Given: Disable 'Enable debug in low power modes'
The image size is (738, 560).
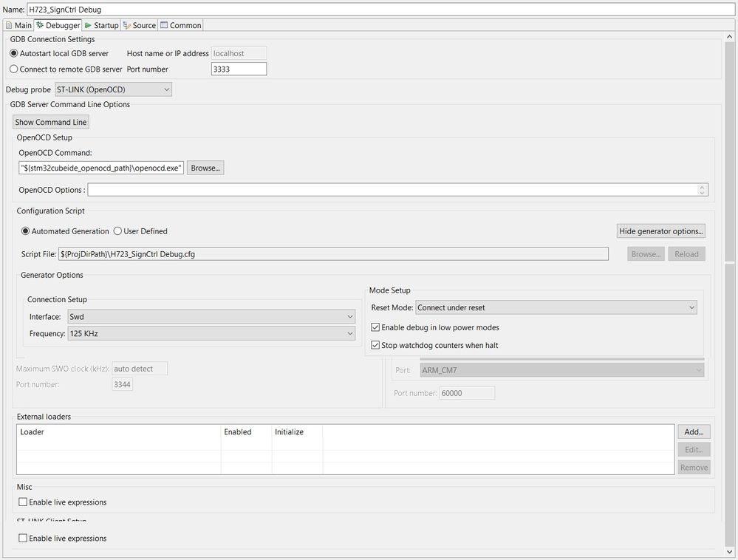Looking at the screenshot, I should (375, 327).
